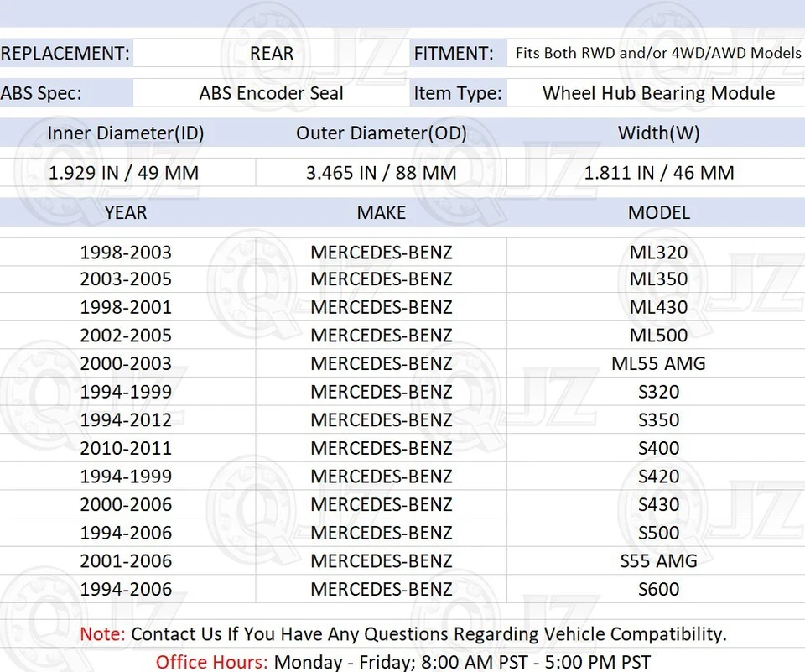Select the MAKE table header
805x672 pixels.
pos(382,213)
